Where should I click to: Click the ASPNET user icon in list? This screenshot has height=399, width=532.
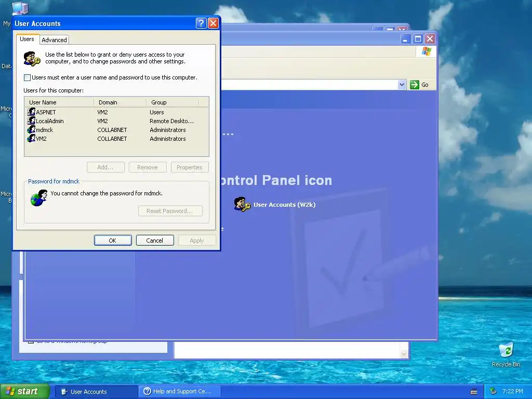click(32, 112)
